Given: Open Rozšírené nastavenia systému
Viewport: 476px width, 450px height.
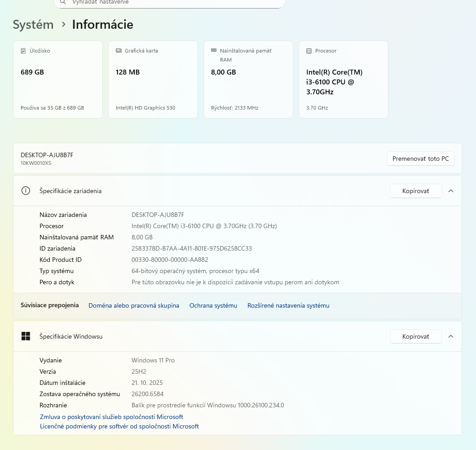Looking at the screenshot, I should (x=288, y=305).
